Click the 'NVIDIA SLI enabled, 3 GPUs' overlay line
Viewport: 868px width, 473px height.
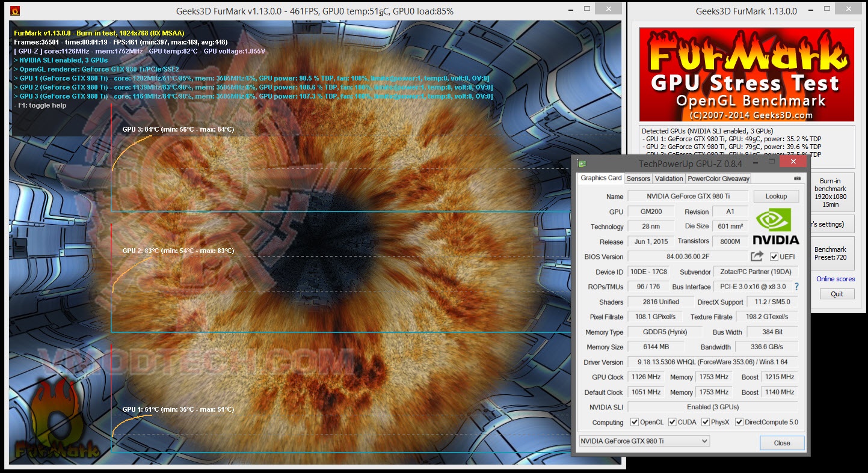click(61, 60)
